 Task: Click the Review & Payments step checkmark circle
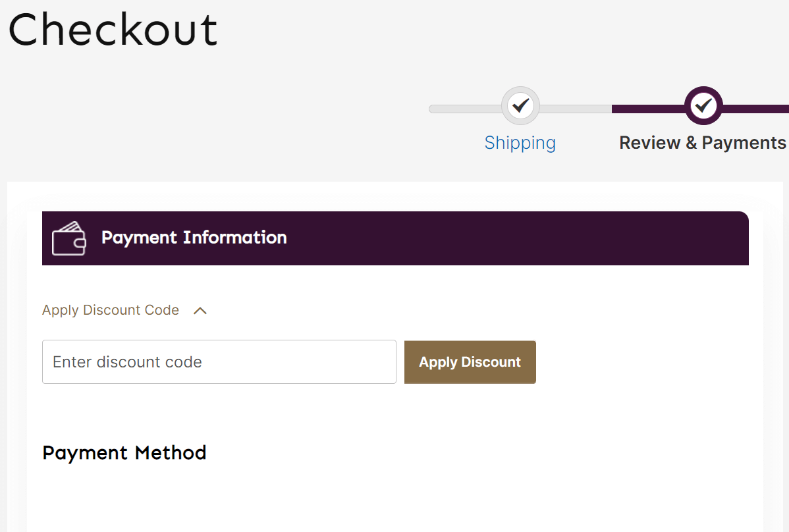coord(703,105)
